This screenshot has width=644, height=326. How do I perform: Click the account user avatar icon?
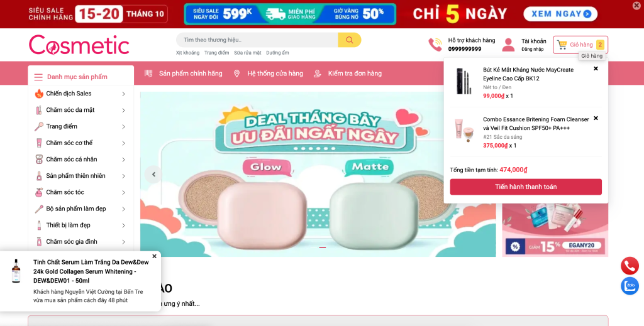point(508,45)
